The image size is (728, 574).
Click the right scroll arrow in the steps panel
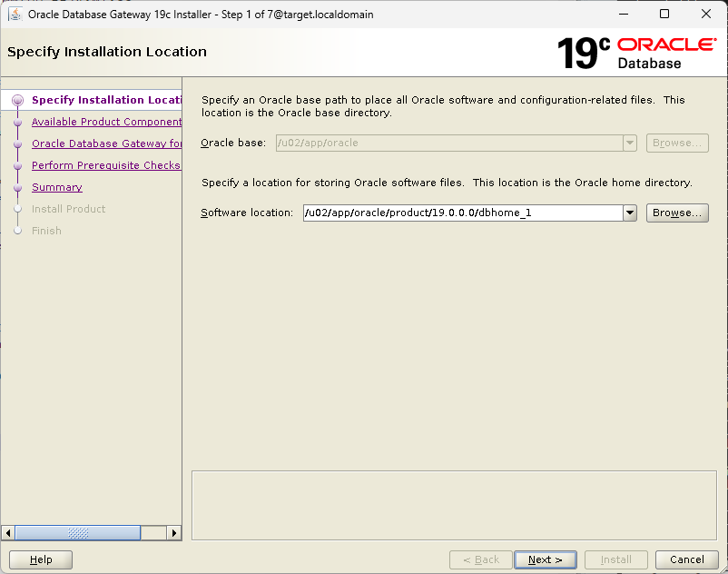174,532
